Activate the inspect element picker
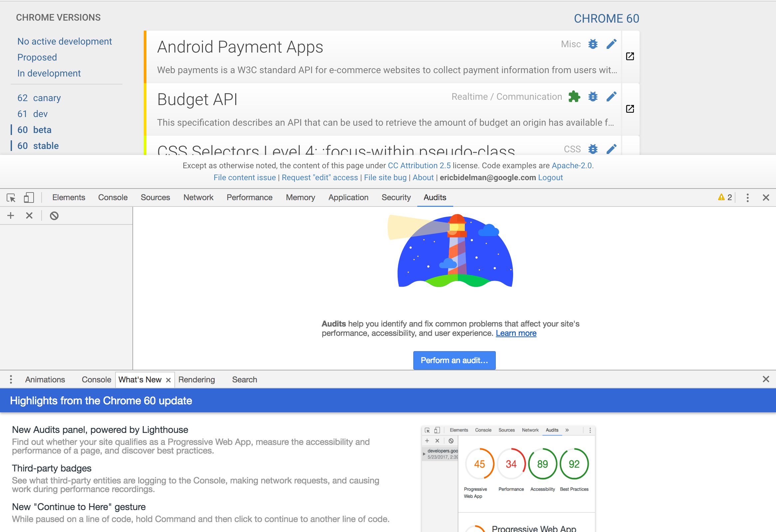 click(11, 198)
